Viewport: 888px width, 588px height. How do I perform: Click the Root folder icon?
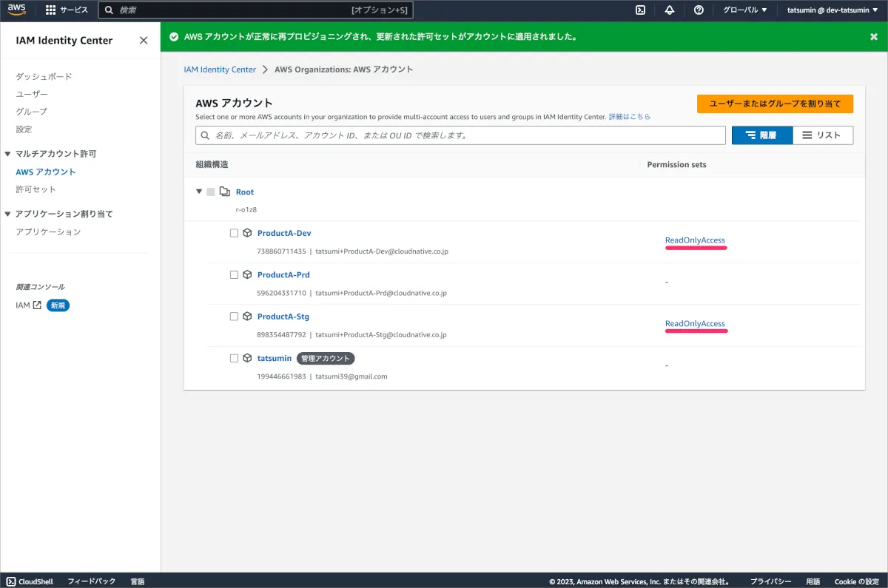[225, 192]
